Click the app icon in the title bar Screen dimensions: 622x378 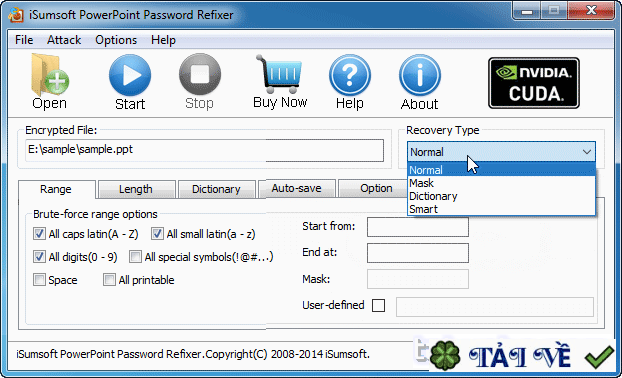click(x=16, y=15)
